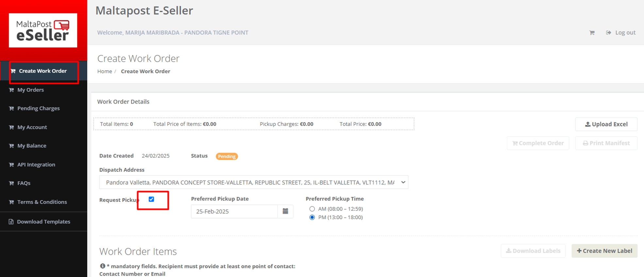Screen dimensions: 644x277
Task: Open Create Work Order in sidebar
Action: 43,71
